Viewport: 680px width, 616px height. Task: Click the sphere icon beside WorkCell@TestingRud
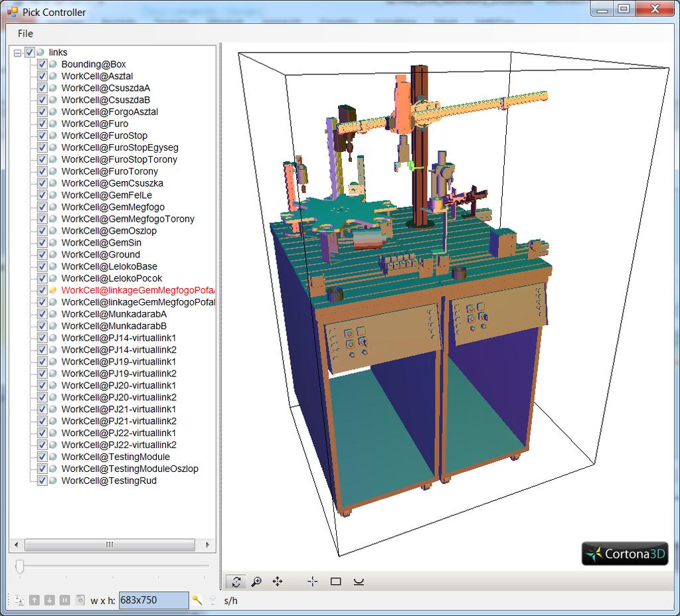[53, 481]
